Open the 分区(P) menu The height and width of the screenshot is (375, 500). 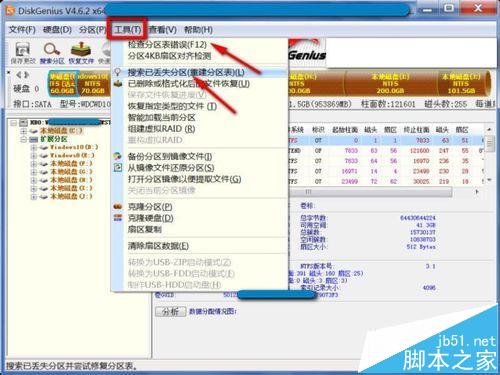click(92, 30)
